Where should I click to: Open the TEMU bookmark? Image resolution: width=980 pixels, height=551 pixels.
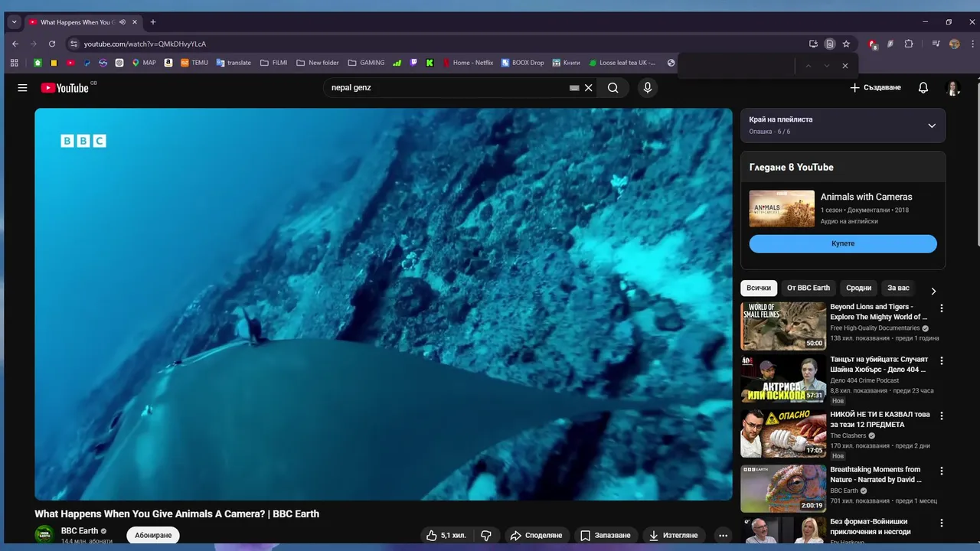coord(194,63)
